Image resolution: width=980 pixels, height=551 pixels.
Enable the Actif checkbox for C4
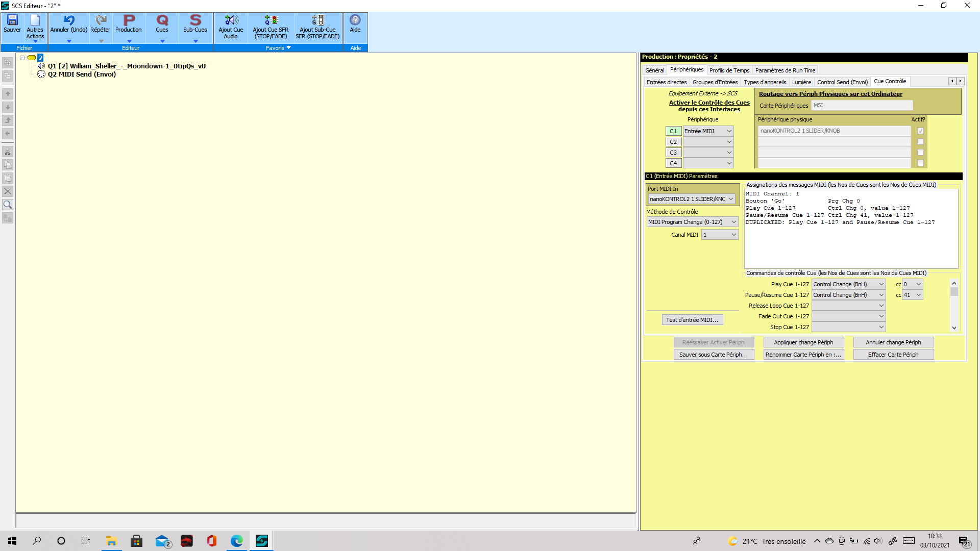click(x=920, y=163)
